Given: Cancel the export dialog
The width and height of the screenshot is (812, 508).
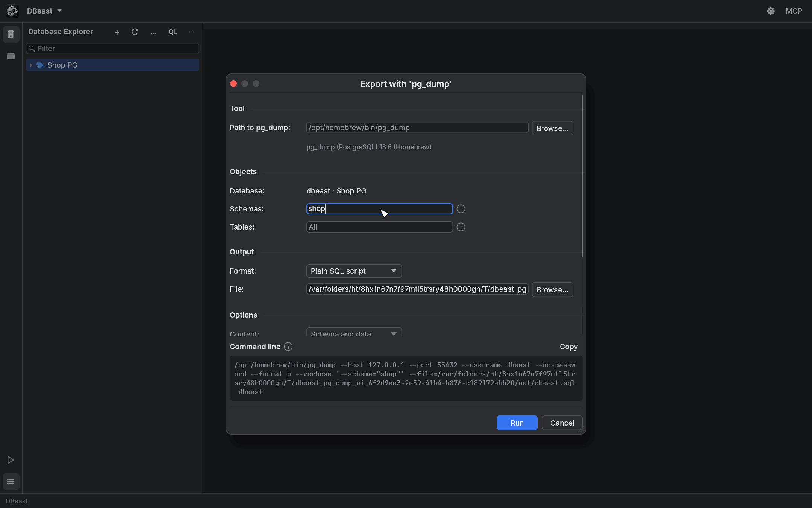Looking at the screenshot, I should [562, 423].
